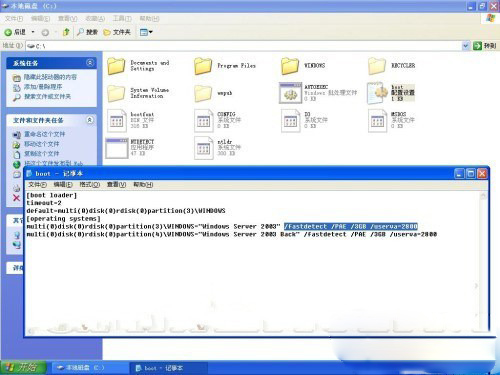The height and width of the screenshot is (375, 500).
Task: Maximize the boot Notepad window
Action: (471, 173)
